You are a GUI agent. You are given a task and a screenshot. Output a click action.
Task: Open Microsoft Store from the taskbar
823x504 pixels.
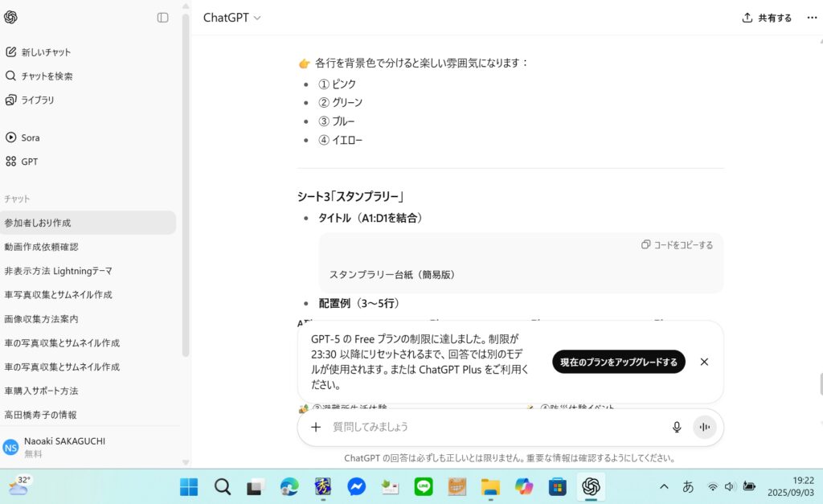(x=558, y=487)
